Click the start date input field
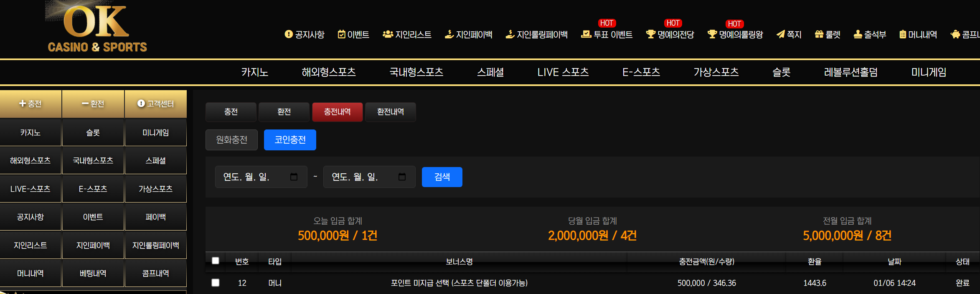This screenshot has height=294, width=980. pyautogui.click(x=251, y=177)
